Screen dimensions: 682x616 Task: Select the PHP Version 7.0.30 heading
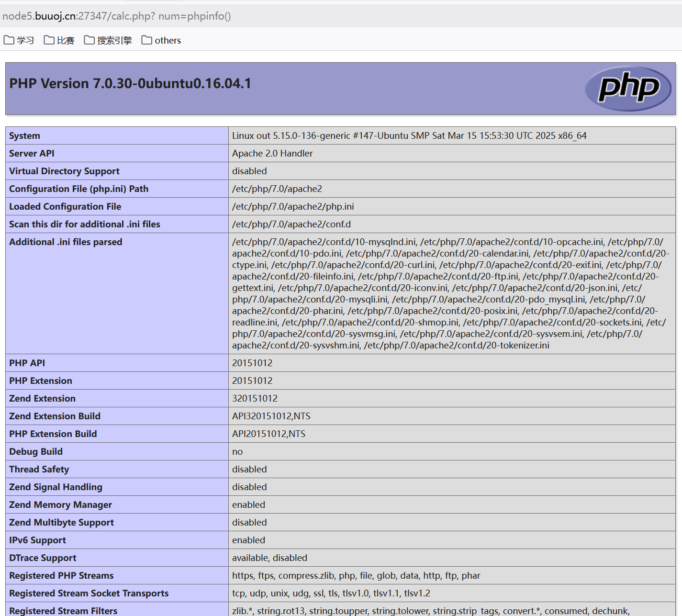click(130, 83)
